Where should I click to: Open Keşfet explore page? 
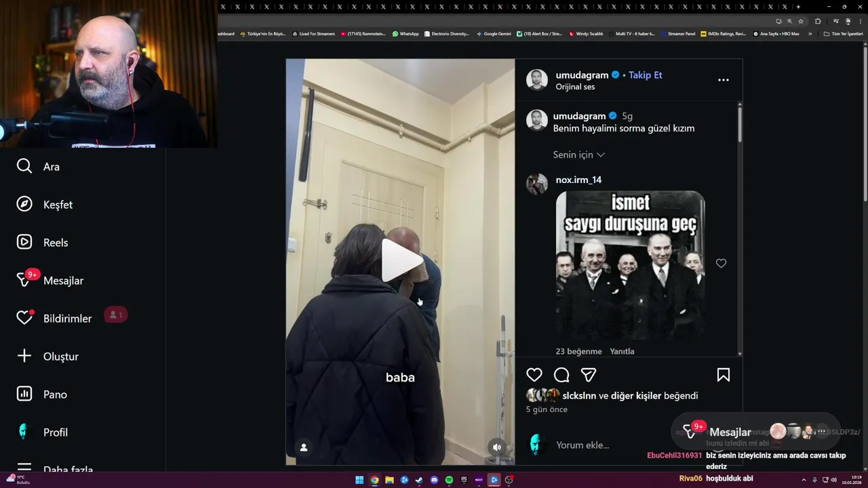click(x=44, y=205)
